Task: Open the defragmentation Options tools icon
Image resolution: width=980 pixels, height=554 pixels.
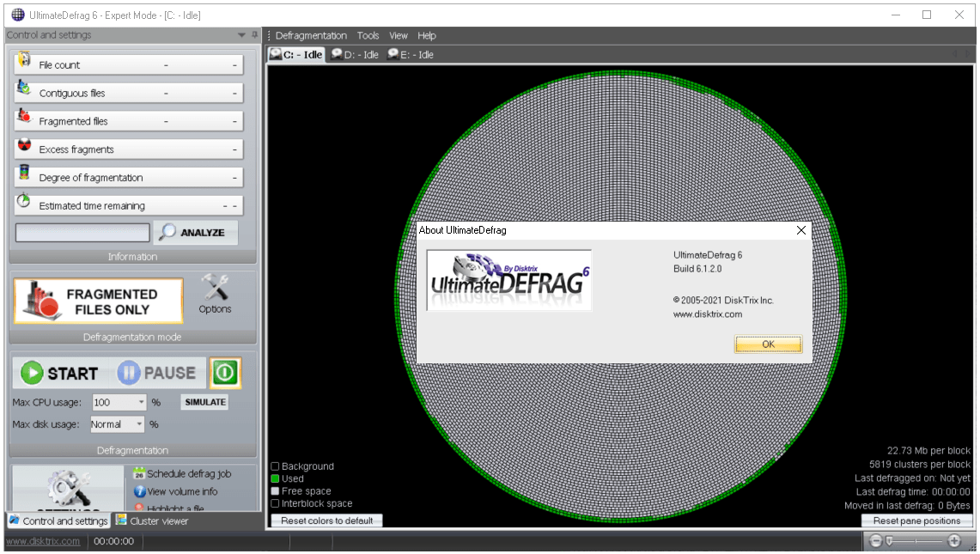Action: point(215,293)
